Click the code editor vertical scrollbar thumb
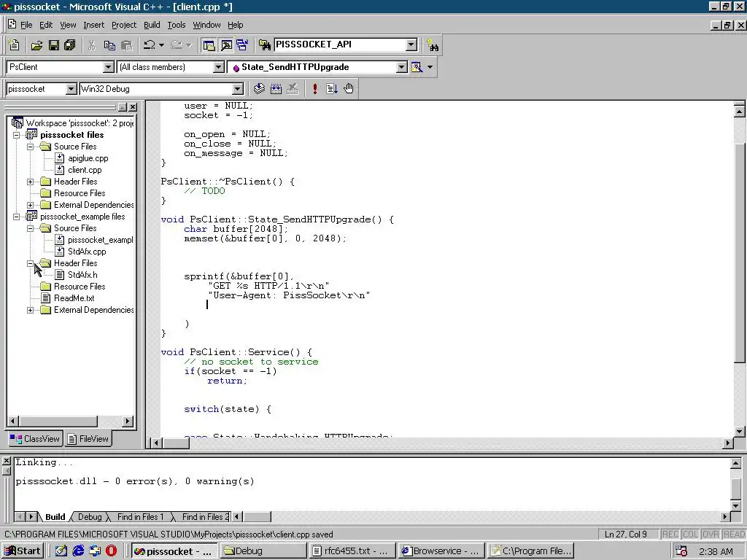 [740, 252]
